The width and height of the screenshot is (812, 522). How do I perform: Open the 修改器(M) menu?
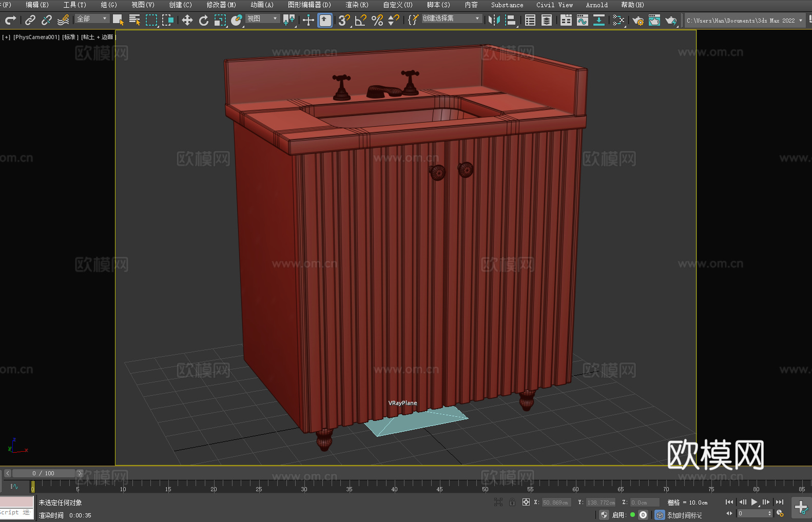(x=221, y=5)
